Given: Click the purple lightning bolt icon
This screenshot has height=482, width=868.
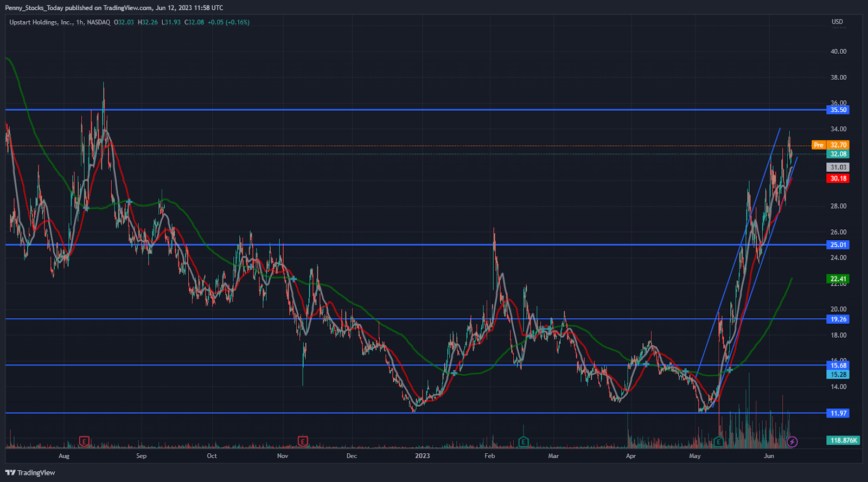Looking at the screenshot, I should point(792,441).
